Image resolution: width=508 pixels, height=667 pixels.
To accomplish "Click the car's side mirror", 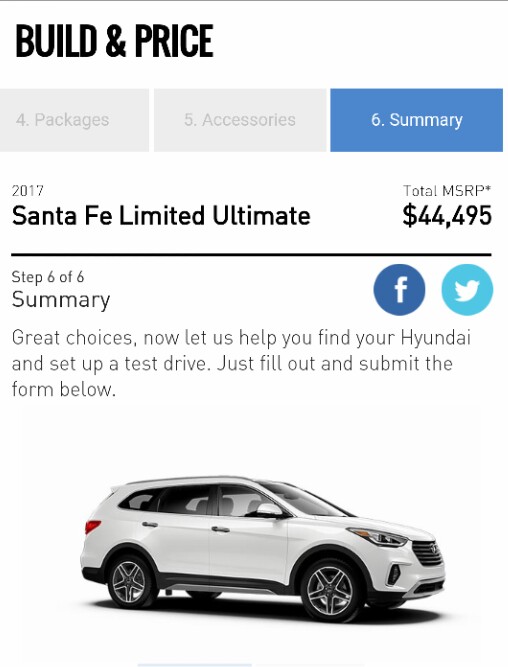I will 269,510.
